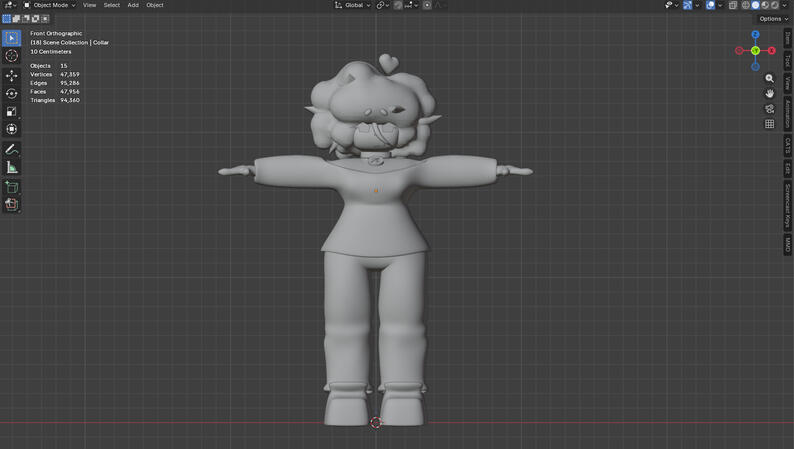Pick the Add Cube tool
Image resolution: width=794 pixels, height=449 pixels.
click(12, 187)
